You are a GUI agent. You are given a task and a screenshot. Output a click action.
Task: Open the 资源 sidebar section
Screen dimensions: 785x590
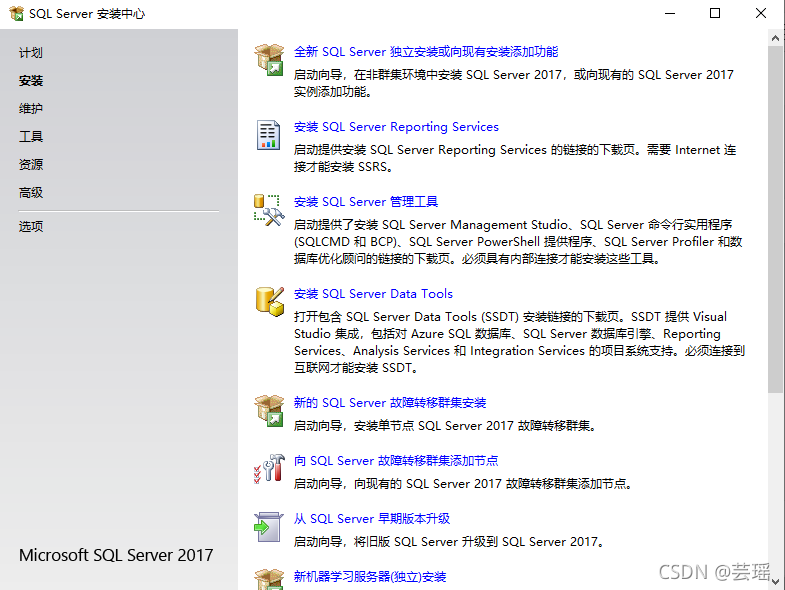[x=31, y=165]
